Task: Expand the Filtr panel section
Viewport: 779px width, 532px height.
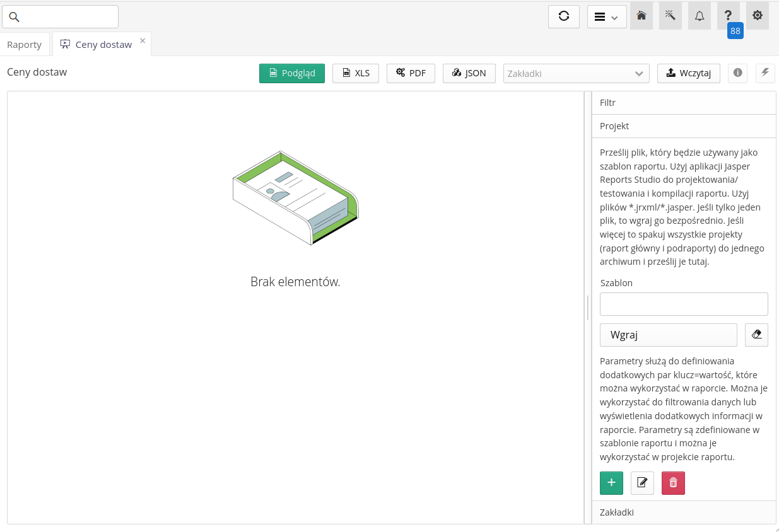Action: tap(683, 103)
